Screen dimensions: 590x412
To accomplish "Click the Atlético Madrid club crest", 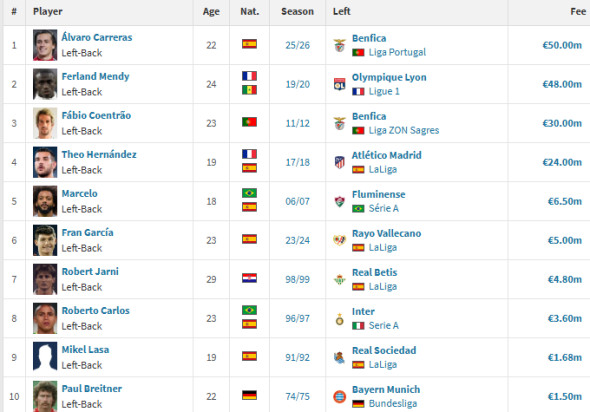I will (339, 163).
